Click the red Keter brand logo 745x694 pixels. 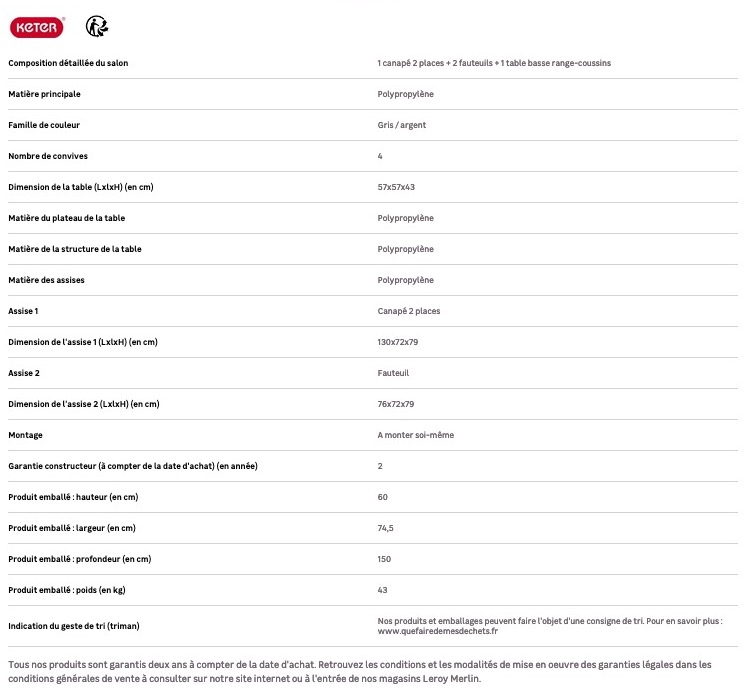[37, 27]
